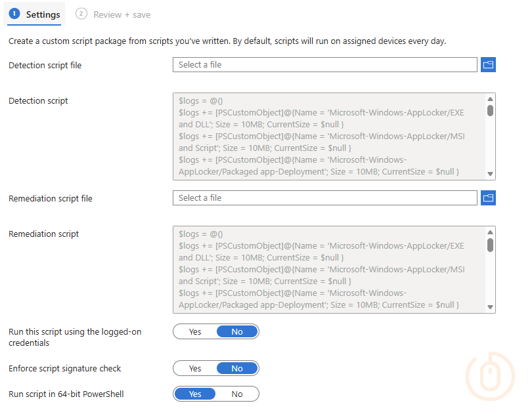
Task: Enable enforce script signature check
Action: (194, 368)
